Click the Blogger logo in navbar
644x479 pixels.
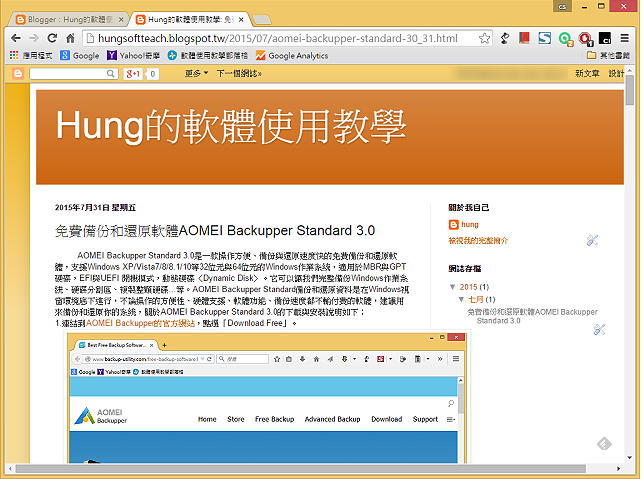(18, 74)
